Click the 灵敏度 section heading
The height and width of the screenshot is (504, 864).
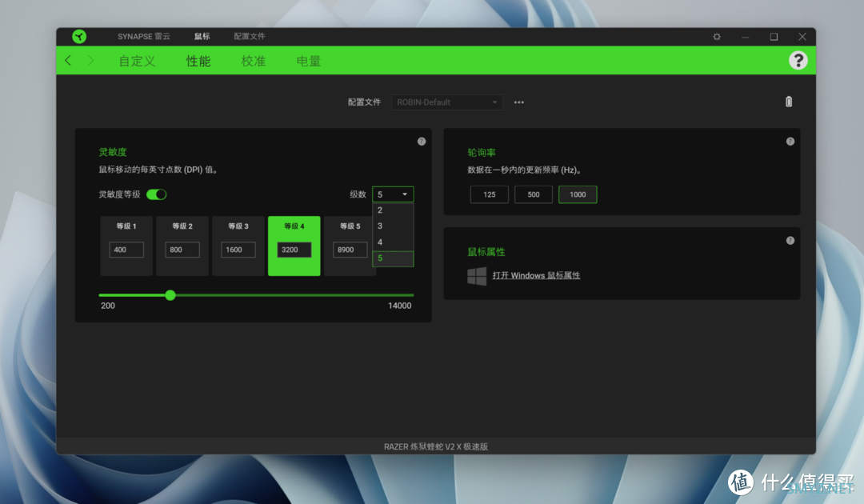pos(113,152)
